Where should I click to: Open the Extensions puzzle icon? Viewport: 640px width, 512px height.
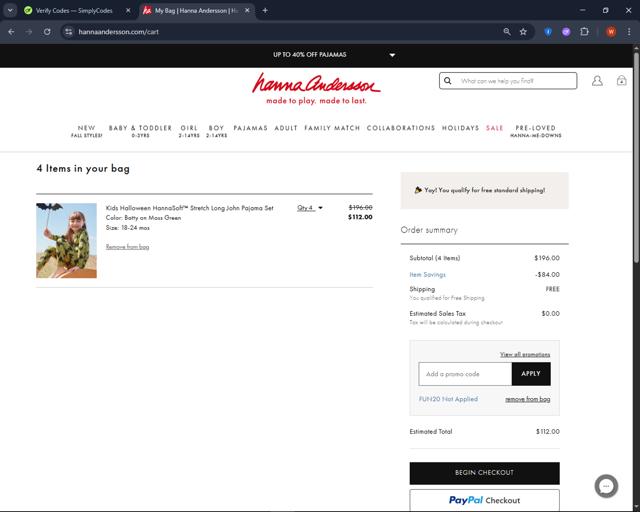[584, 32]
